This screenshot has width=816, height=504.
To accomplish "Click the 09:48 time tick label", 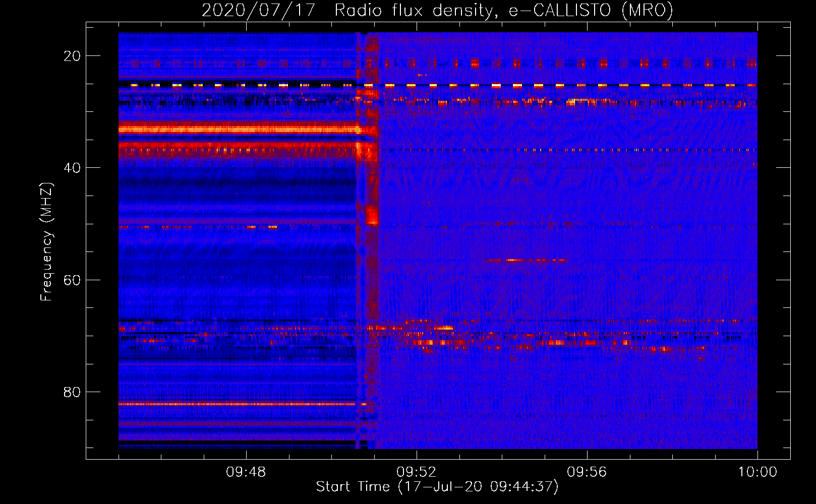I will (x=246, y=472).
